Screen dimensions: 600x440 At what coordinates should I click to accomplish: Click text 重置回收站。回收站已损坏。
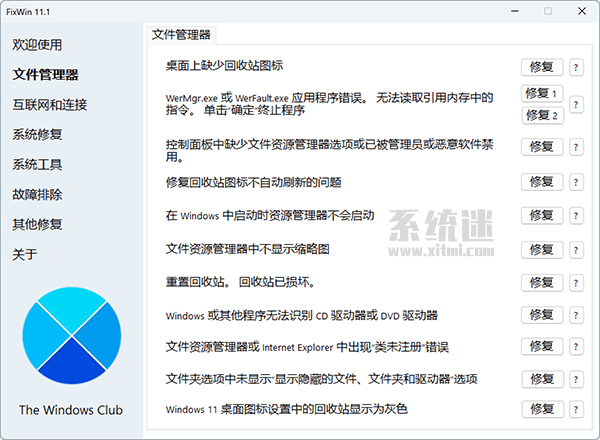[240, 282]
